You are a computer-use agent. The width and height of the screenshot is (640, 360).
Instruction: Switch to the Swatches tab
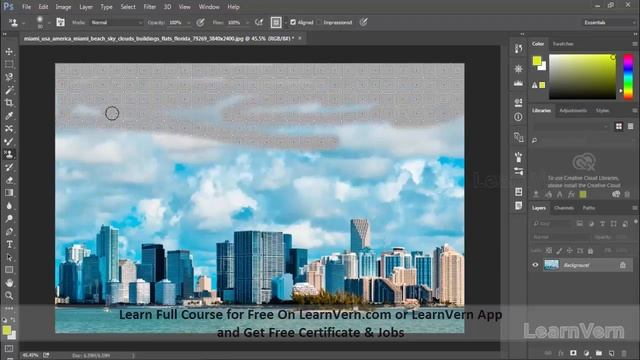click(x=563, y=44)
